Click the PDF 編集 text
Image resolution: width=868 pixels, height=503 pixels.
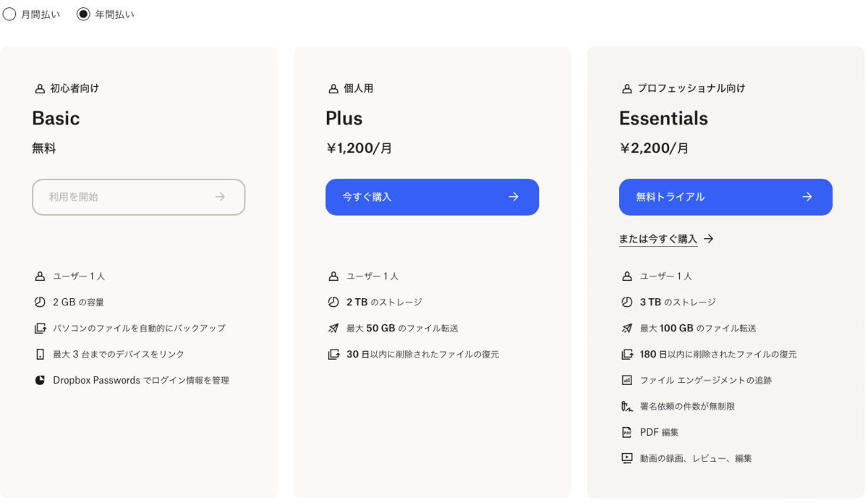click(660, 433)
